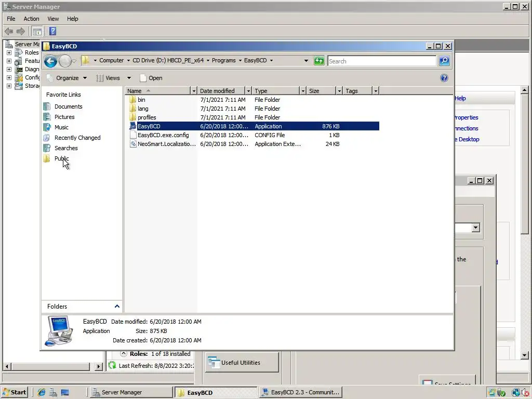Select the bin folder icon
The height and width of the screenshot is (399, 532).
(132, 100)
